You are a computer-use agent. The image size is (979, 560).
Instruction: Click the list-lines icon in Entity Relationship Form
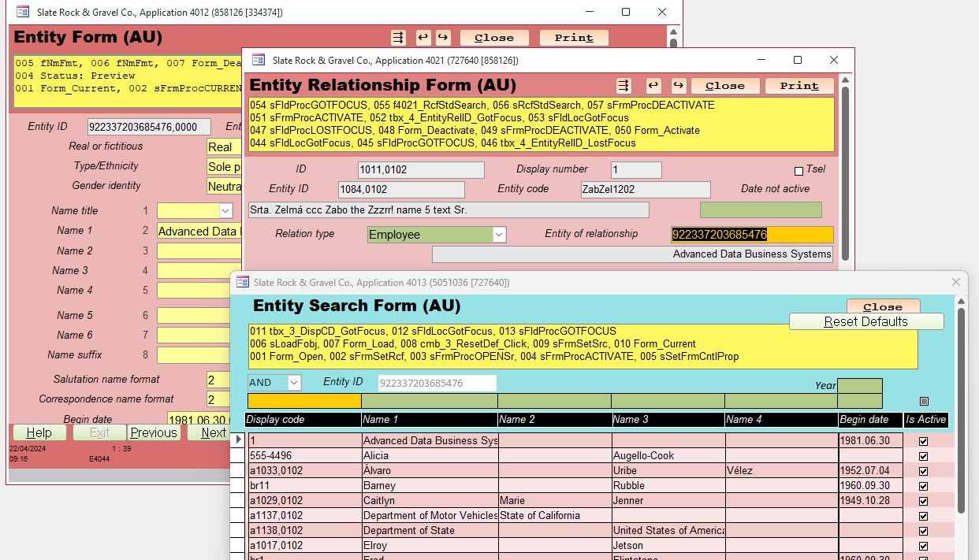[624, 86]
